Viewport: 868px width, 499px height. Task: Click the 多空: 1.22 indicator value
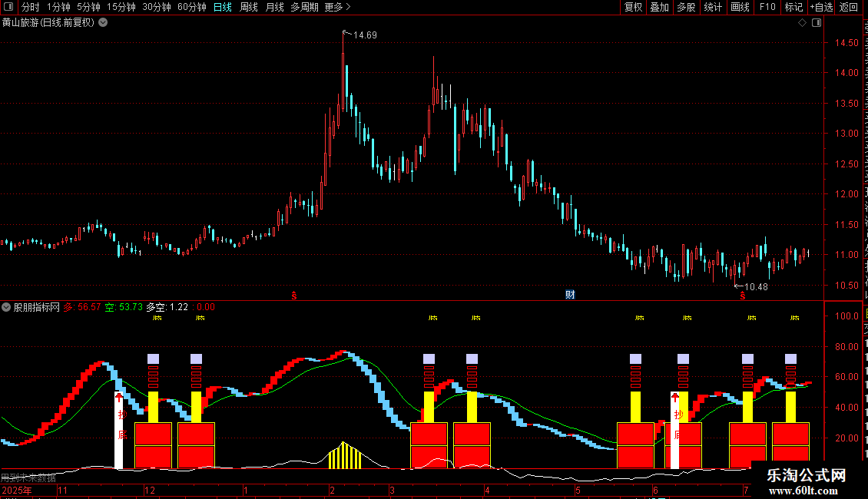(x=167, y=307)
